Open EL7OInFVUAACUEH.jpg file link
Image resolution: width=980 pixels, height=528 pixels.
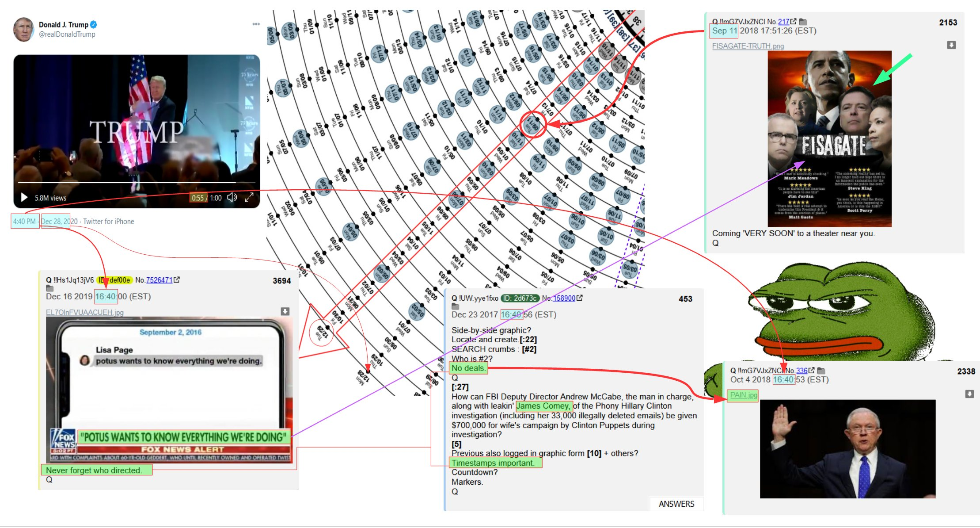click(85, 312)
